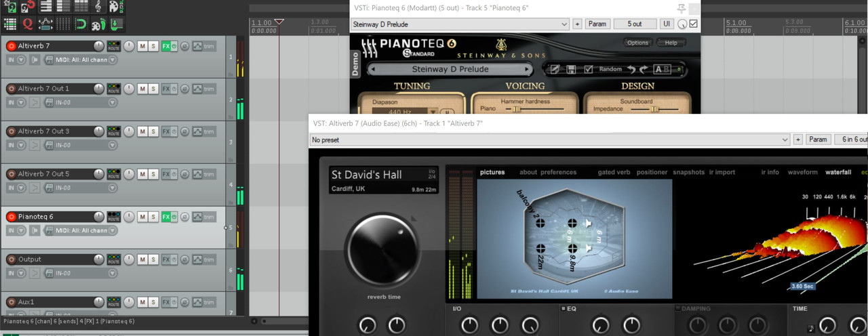Click Random button in Pianoteq
The height and width of the screenshot is (336, 868).
pyautogui.click(x=610, y=69)
